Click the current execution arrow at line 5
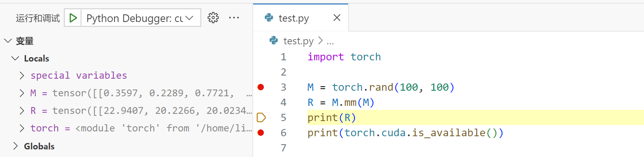 click(261, 117)
